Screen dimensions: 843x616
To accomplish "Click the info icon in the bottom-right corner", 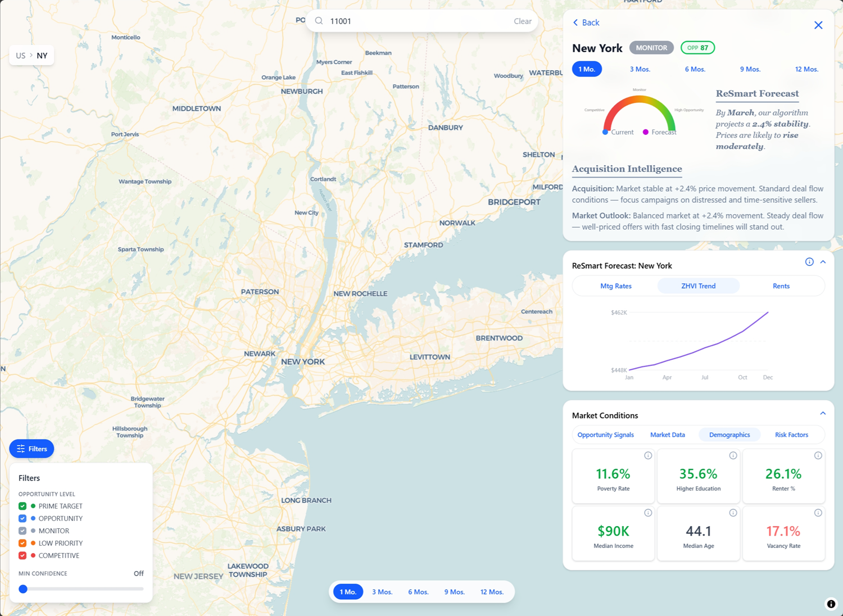I will pyautogui.click(x=831, y=604).
